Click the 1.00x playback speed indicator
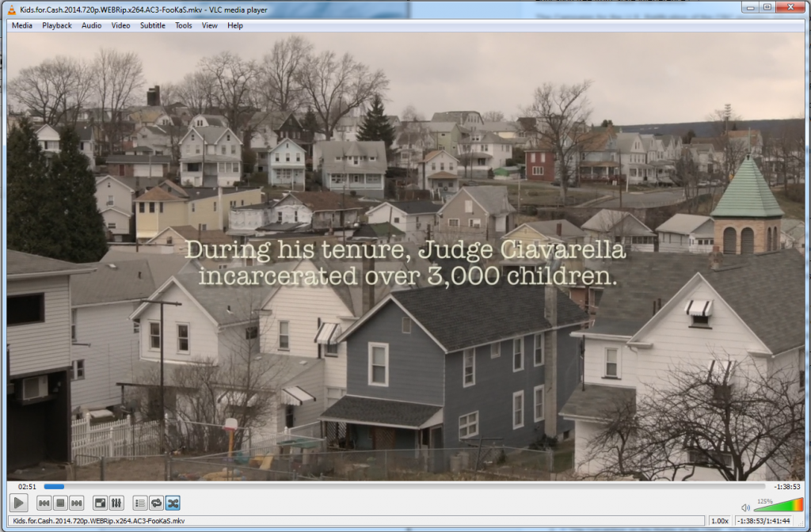Screen dimensions: 811x532 point(719,521)
